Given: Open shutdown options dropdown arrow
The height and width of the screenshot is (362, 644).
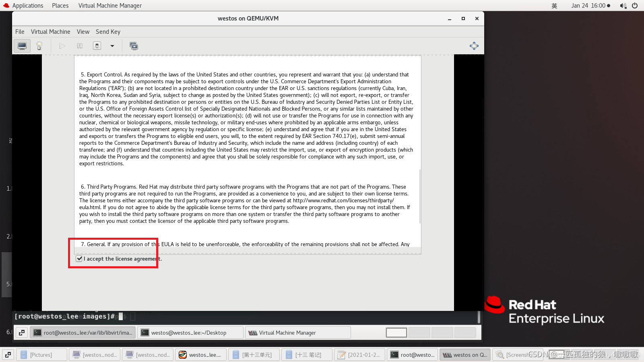Looking at the screenshot, I should pyautogui.click(x=112, y=46).
